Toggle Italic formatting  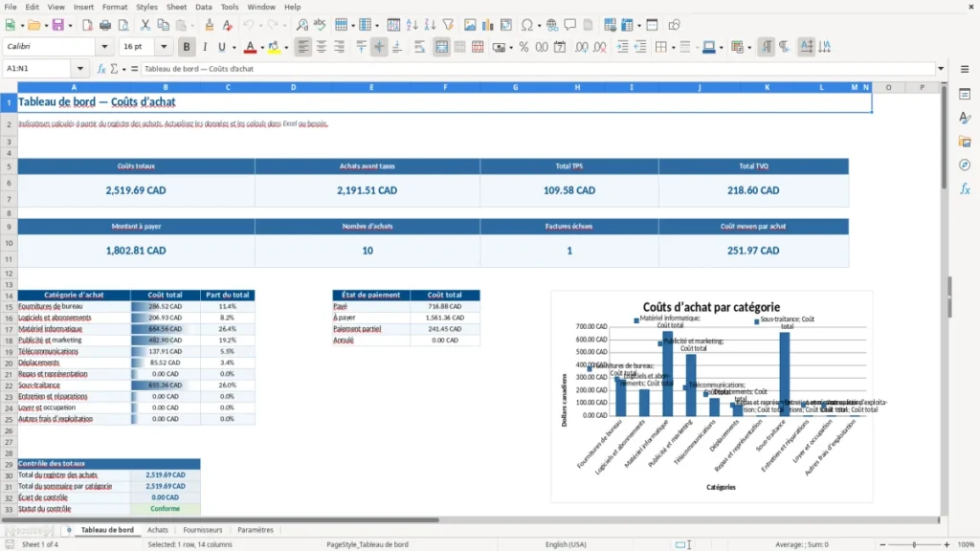[x=205, y=47]
